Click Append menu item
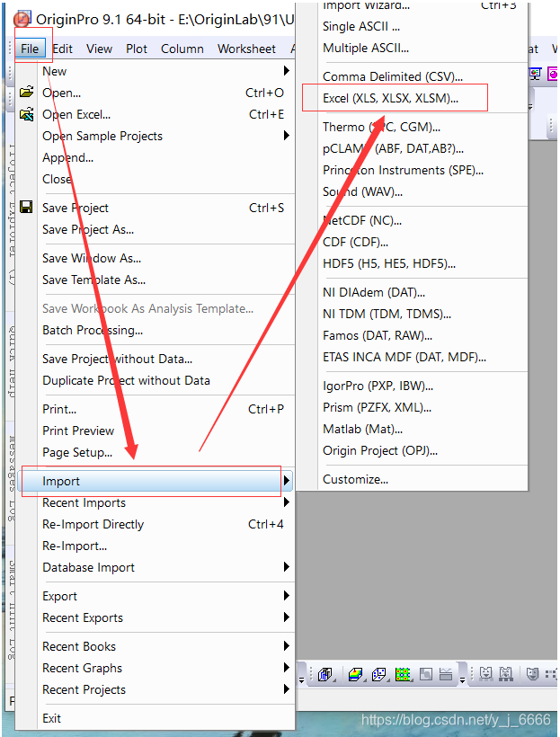Screen dimensions: 560x737 (x=67, y=158)
